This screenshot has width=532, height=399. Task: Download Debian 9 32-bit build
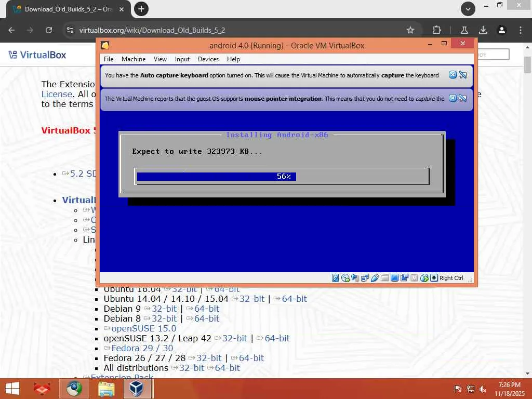point(164,309)
